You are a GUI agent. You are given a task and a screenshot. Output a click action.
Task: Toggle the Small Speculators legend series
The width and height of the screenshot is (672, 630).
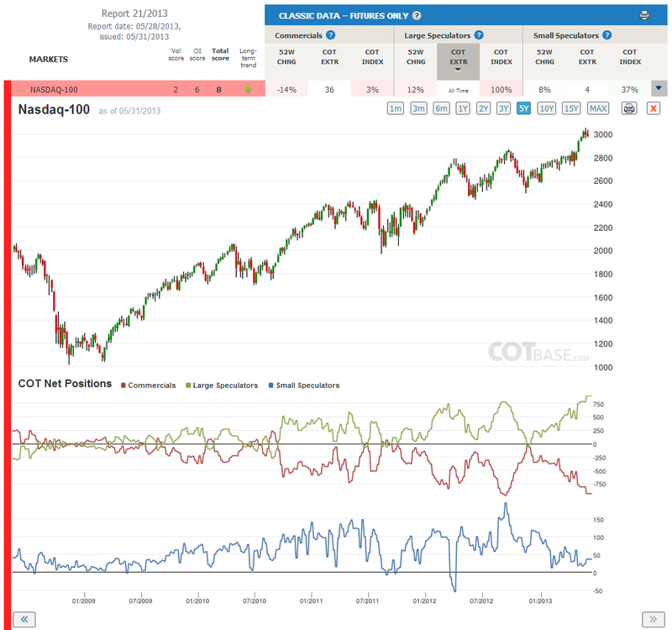pos(304,386)
